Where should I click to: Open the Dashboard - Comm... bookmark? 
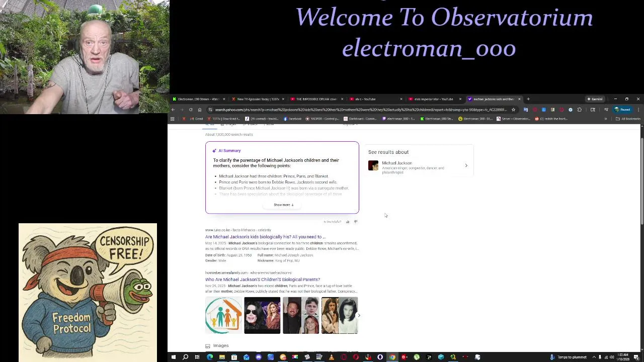point(360,119)
